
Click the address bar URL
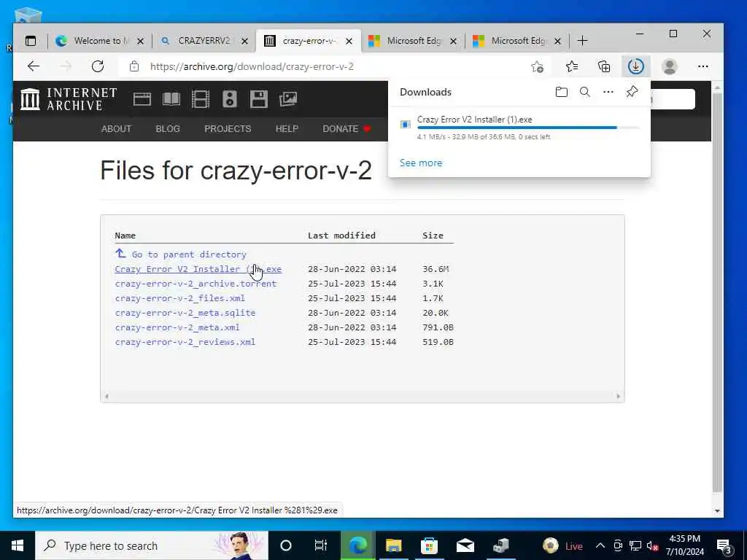tap(252, 66)
